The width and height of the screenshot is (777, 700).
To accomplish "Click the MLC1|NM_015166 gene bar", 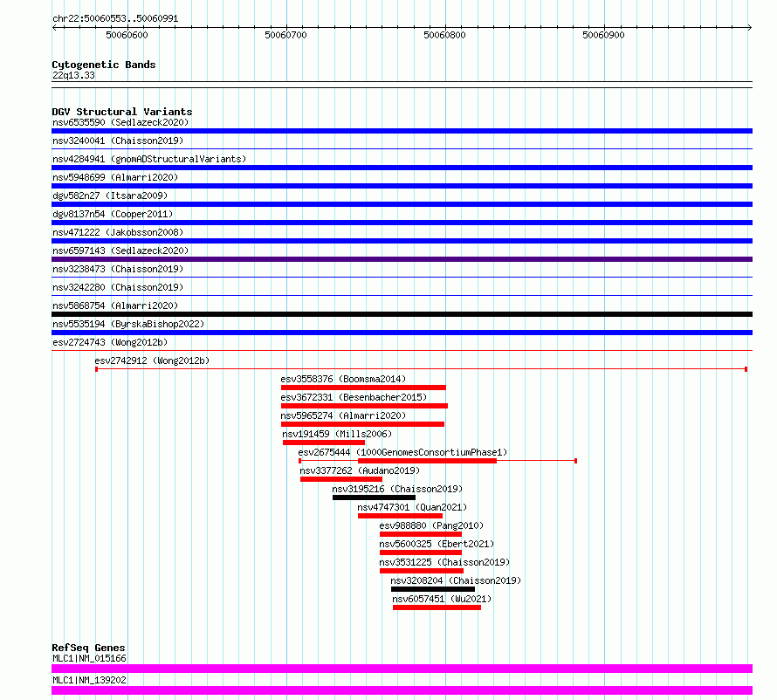I will [402, 669].
